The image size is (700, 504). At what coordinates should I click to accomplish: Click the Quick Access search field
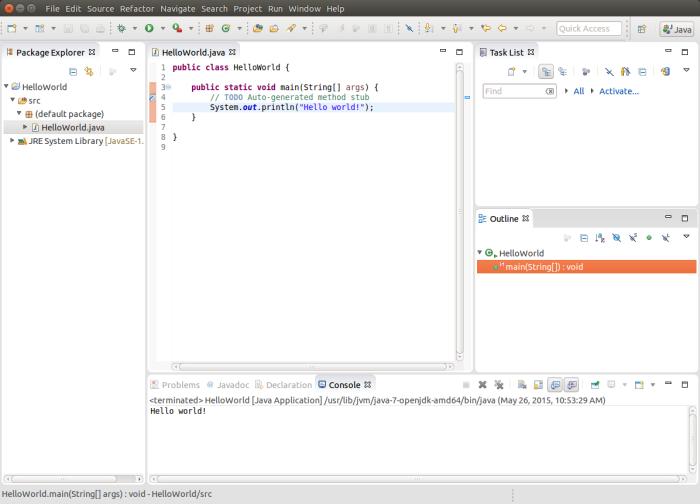coord(588,29)
